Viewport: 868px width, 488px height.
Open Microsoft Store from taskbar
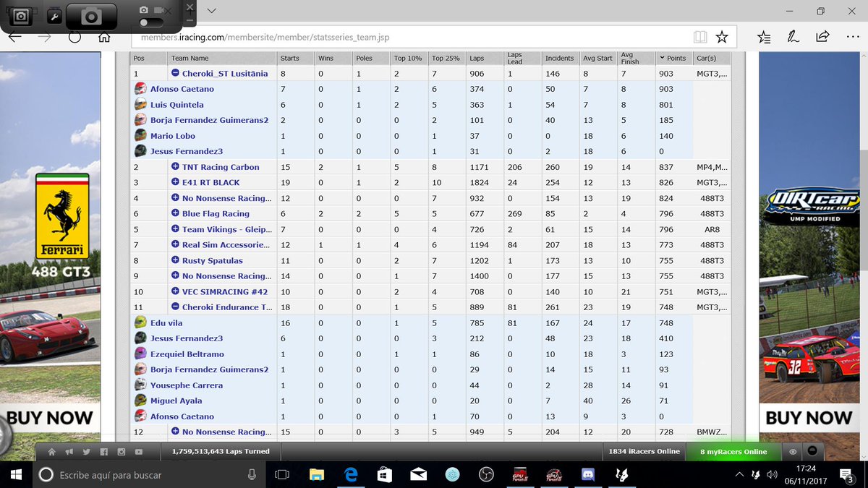[385, 475]
